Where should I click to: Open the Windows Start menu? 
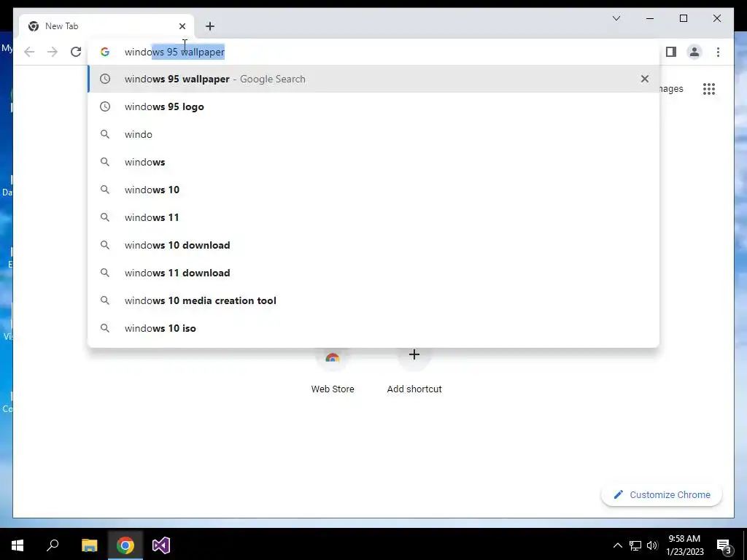pos(18,545)
